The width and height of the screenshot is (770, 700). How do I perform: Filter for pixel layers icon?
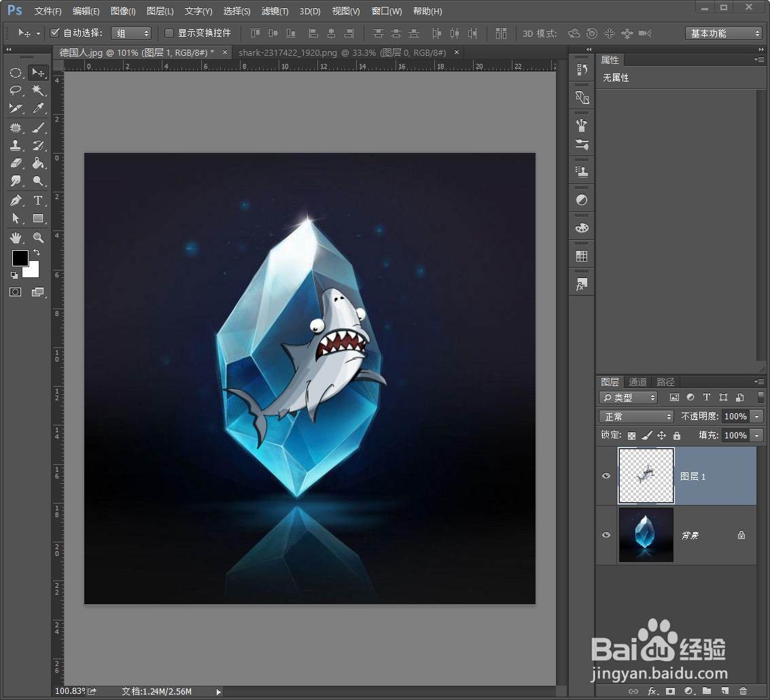pos(674,397)
